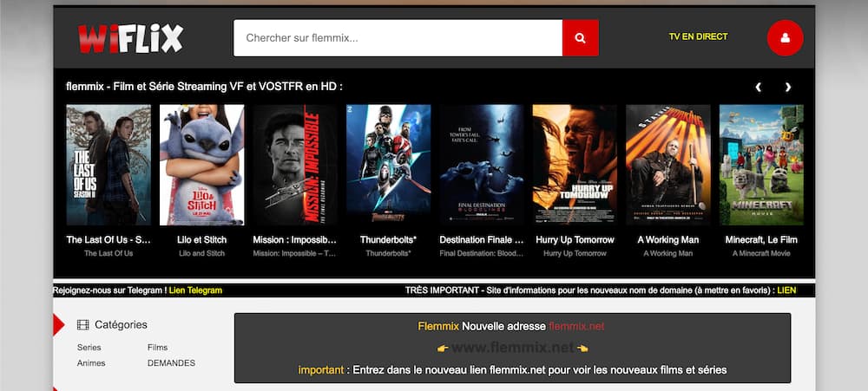Open A Working Man poster
Image resolution: width=868 pixels, height=391 pixels.
pyautogui.click(x=668, y=165)
